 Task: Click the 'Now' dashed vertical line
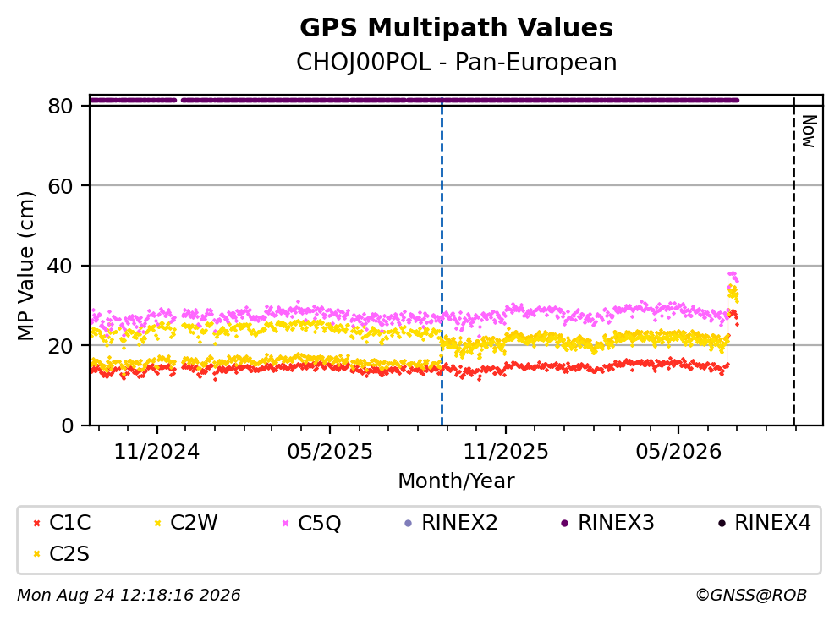coord(794,261)
